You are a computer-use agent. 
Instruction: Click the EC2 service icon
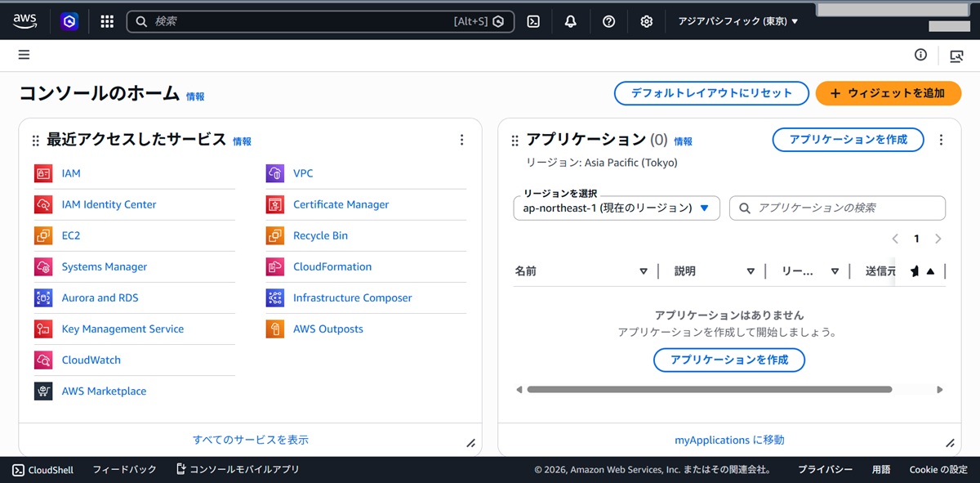tap(43, 235)
